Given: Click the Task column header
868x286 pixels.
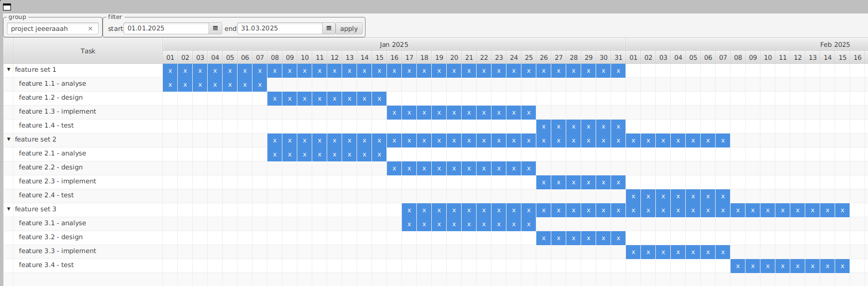Looking at the screenshot, I should [x=88, y=51].
